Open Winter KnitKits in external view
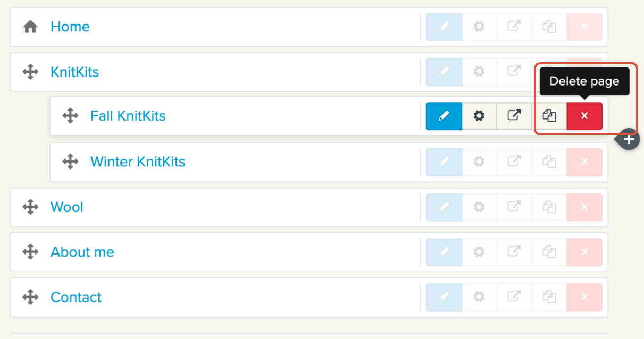The width and height of the screenshot is (644, 339). click(514, 162)
